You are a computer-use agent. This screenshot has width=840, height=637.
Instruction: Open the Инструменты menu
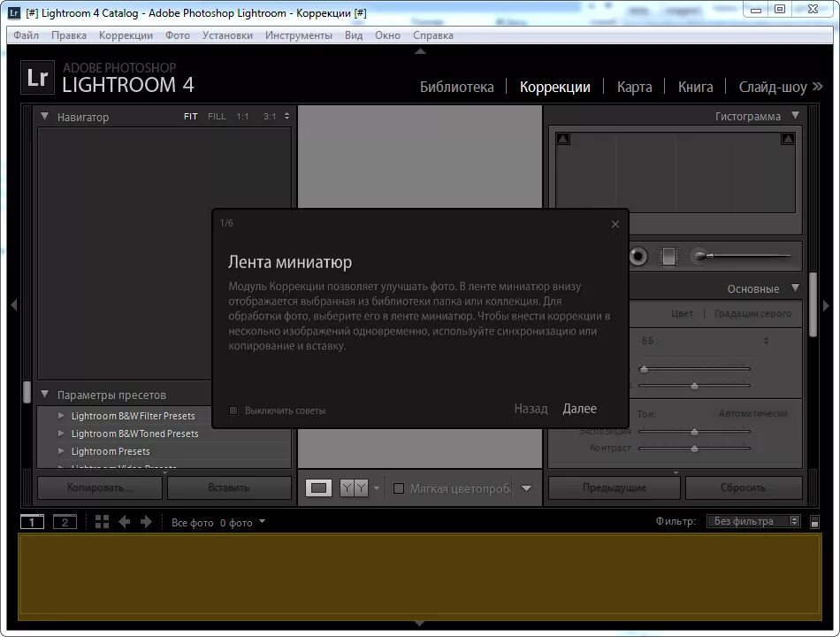tap(298, 35)
